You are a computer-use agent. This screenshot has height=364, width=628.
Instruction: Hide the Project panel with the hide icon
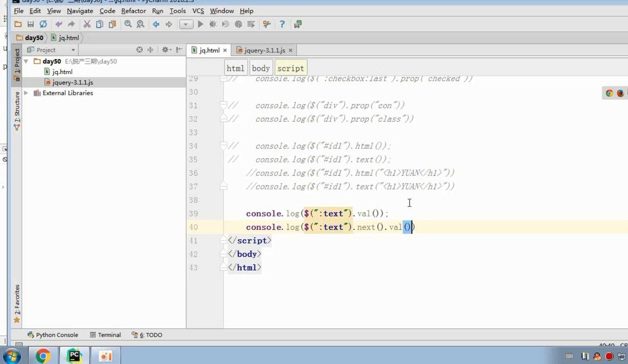click(179, 50)
